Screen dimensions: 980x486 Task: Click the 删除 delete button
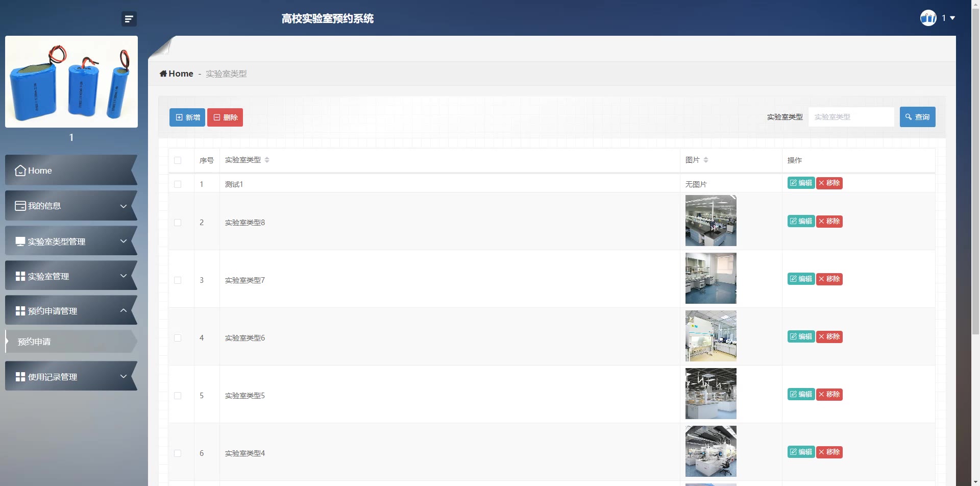click(225, 117)
